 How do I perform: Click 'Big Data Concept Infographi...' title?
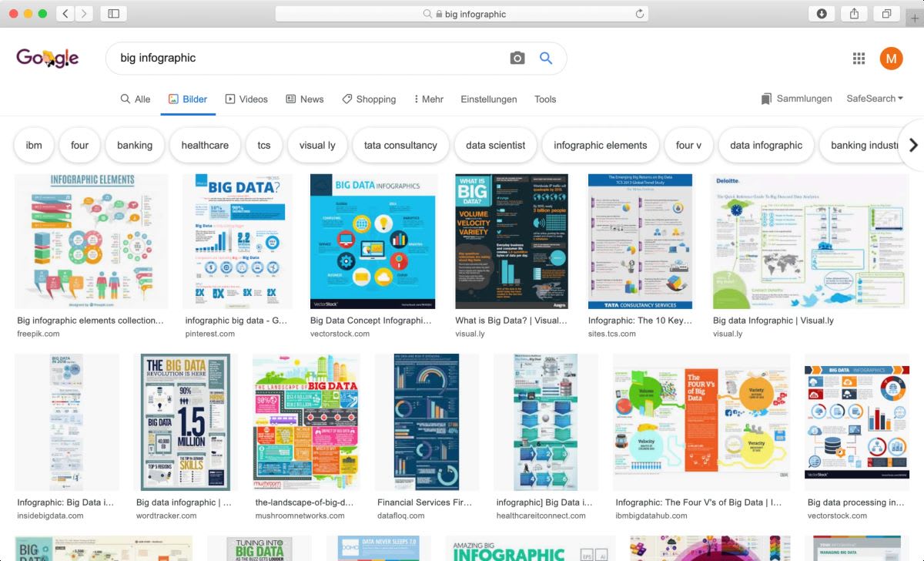coord(371,321)
